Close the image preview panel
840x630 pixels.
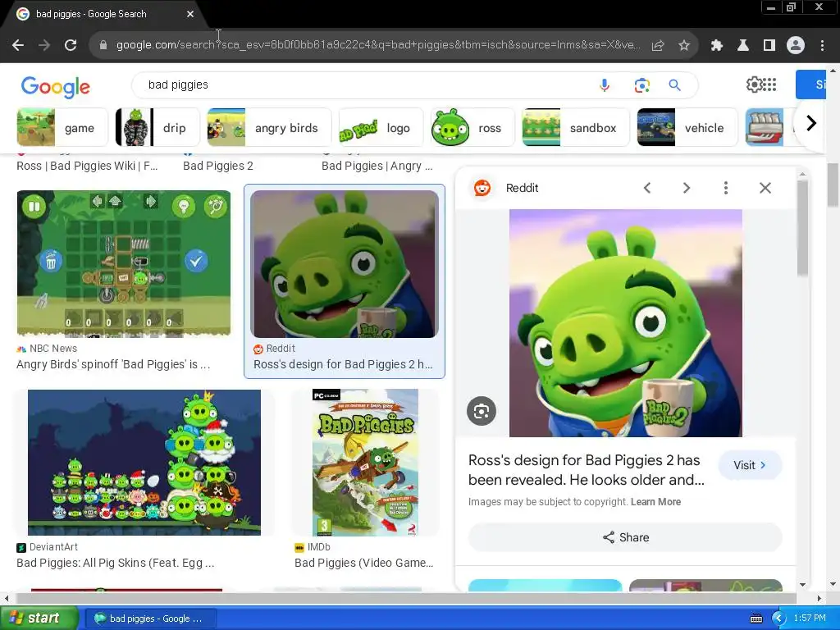(x=765, y=188)
